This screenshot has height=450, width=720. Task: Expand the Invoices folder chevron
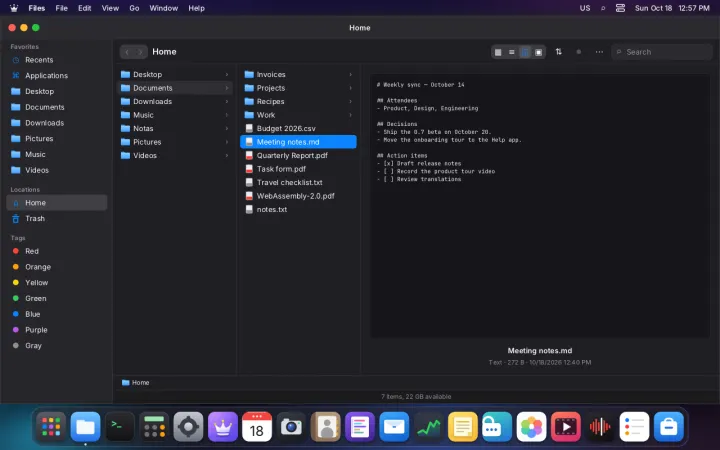[x=350, y=74]
